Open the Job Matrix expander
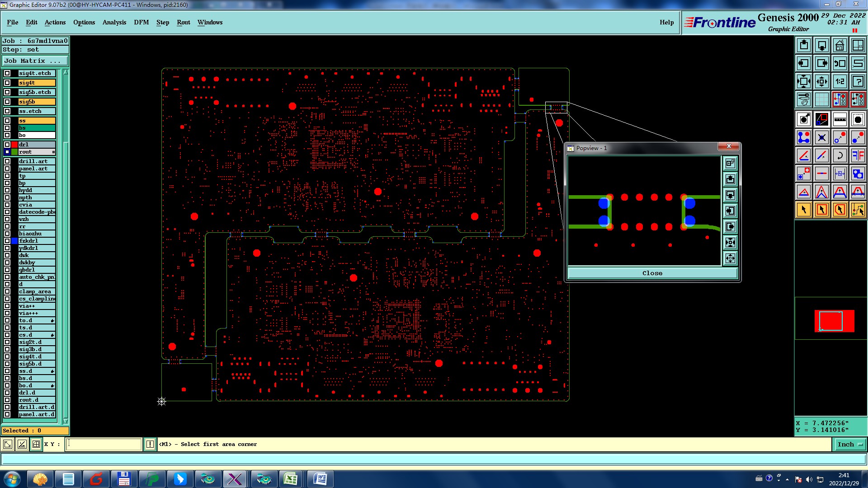The width and height of the screenshot is (868, 488). click(x=35, y=61)
